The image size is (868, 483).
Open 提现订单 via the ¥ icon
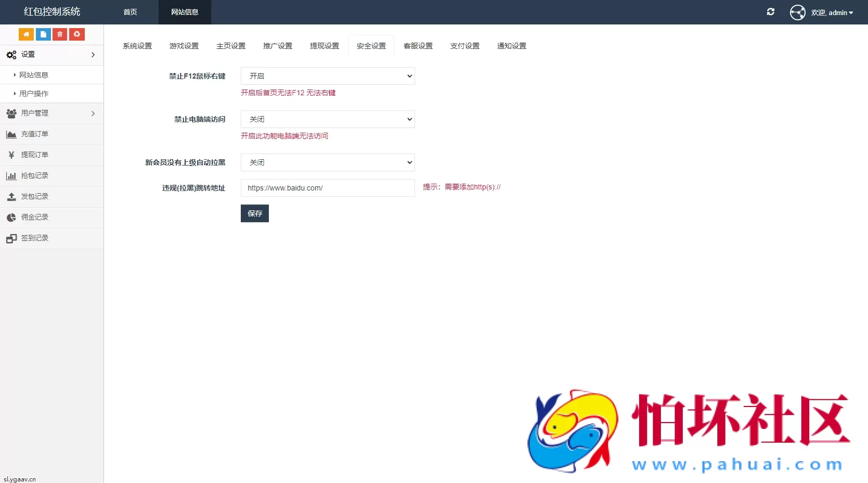click(11, 155)
